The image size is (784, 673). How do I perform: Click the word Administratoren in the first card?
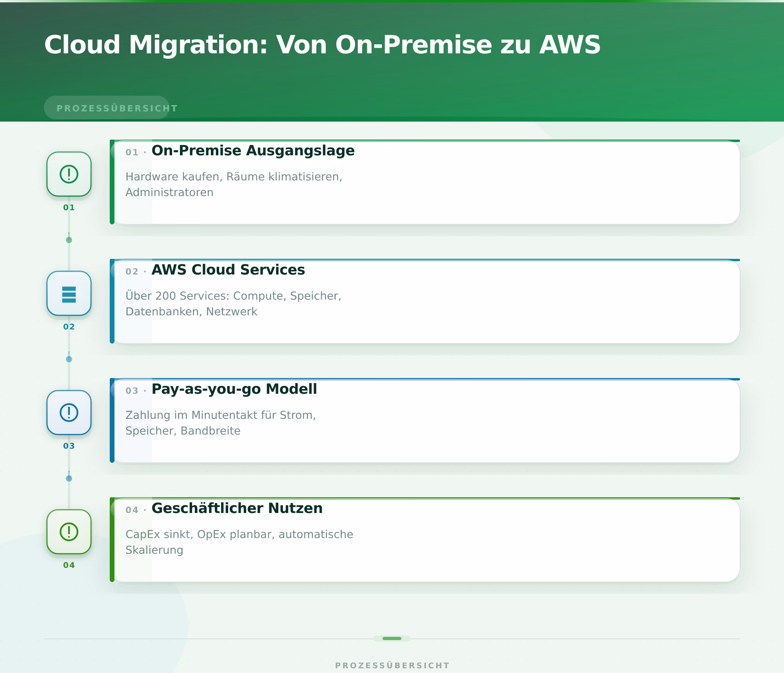(x=169, y=193)
